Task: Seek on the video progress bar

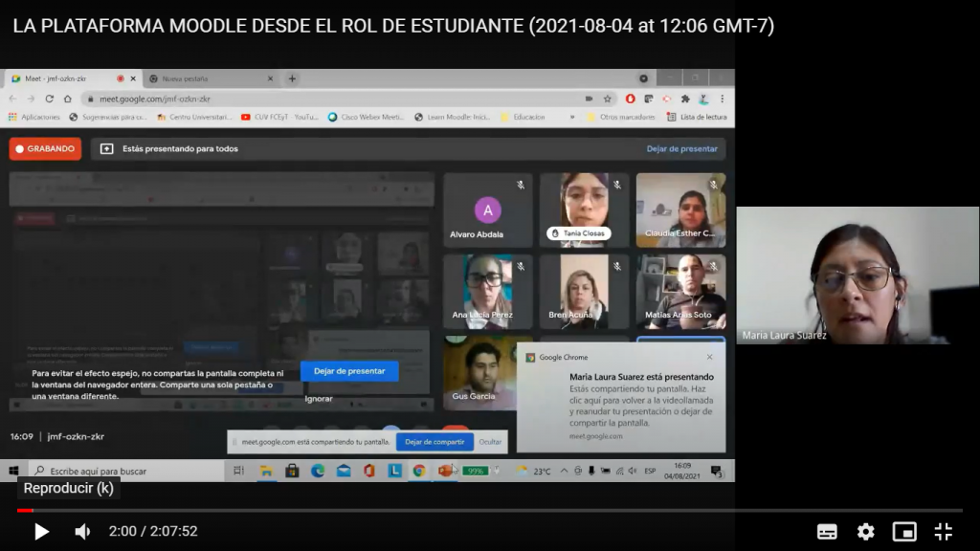Action: [x=489, y=511]
